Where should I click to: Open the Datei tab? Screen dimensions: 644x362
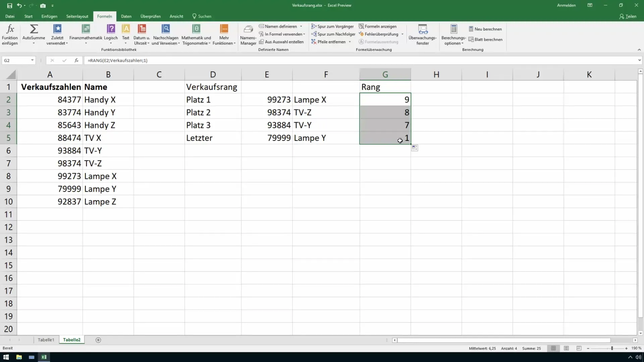[x=10, y=16]
